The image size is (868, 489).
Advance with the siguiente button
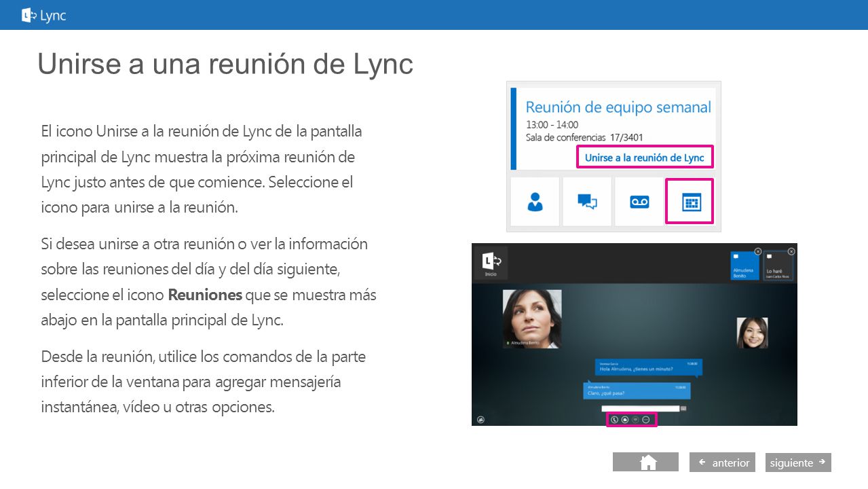pyautogui.click(x=798, y=462)
